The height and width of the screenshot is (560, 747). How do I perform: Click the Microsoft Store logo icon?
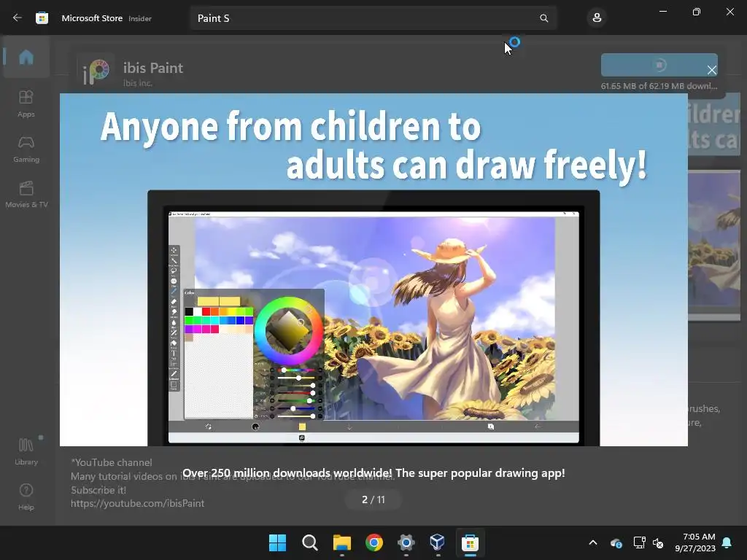42,18
